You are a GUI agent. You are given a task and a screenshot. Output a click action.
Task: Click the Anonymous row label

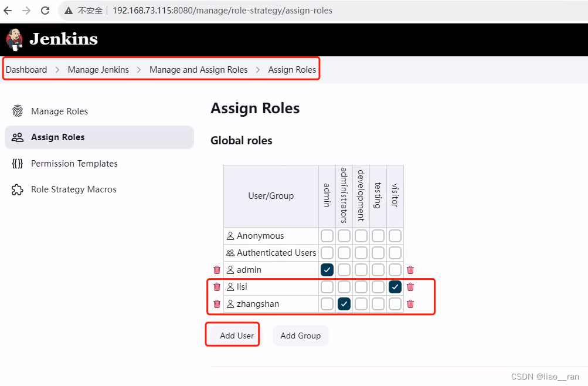coord(260,236)
